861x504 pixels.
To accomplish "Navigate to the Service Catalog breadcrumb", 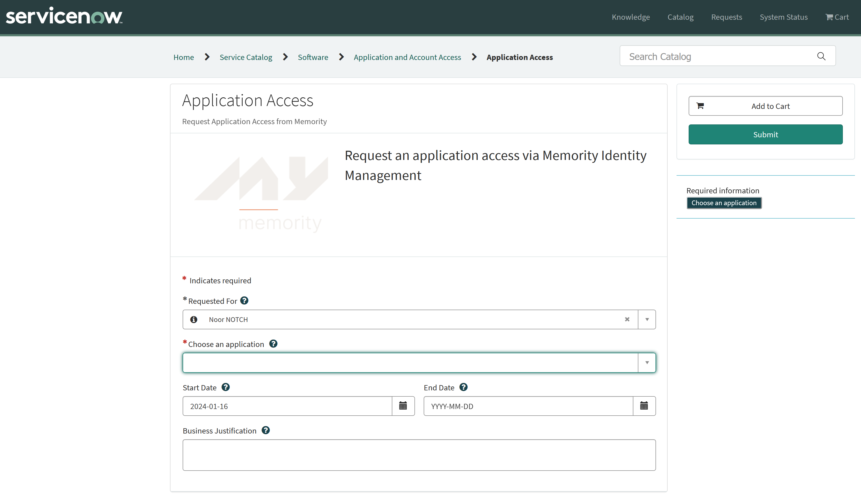I will coord(246,57).
